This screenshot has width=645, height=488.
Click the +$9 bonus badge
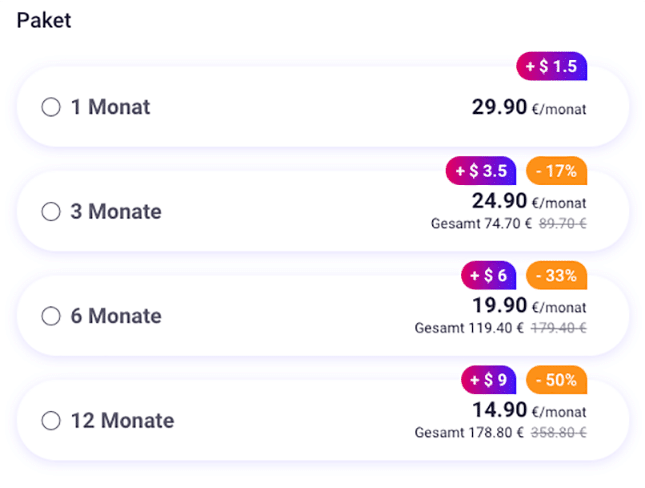(x=488, y=380)
